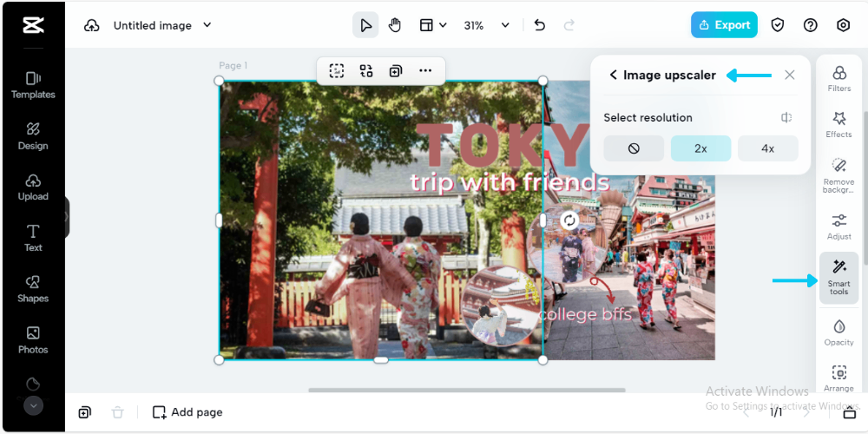Screen dimensions: 868x434
Task: Click the Export button
Action: [724, 25]
